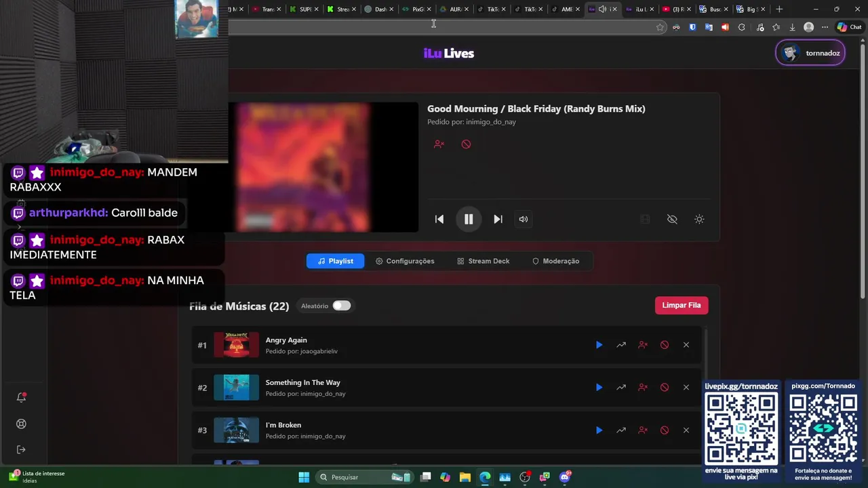Click the song title Good Mourning / Black Friday
Image resolution: width=868 pixels, height=488 pixels.
(x=536, y=108)
